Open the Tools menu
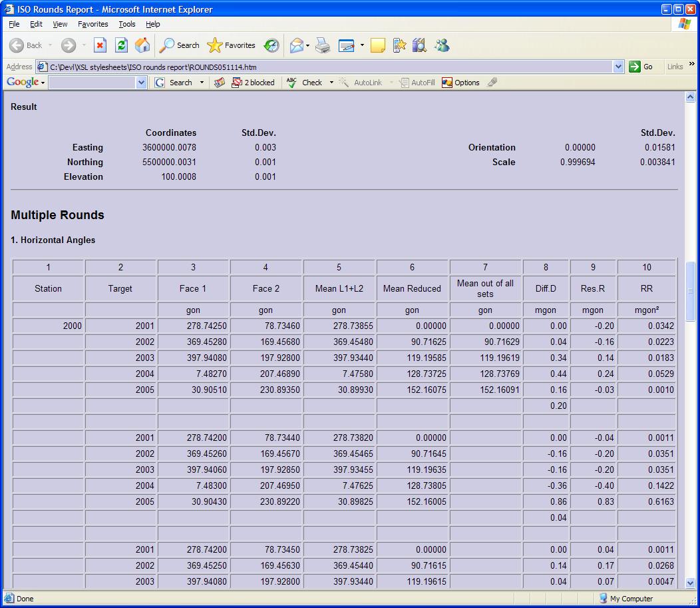700x608 pixels. [x=126, y=24]
